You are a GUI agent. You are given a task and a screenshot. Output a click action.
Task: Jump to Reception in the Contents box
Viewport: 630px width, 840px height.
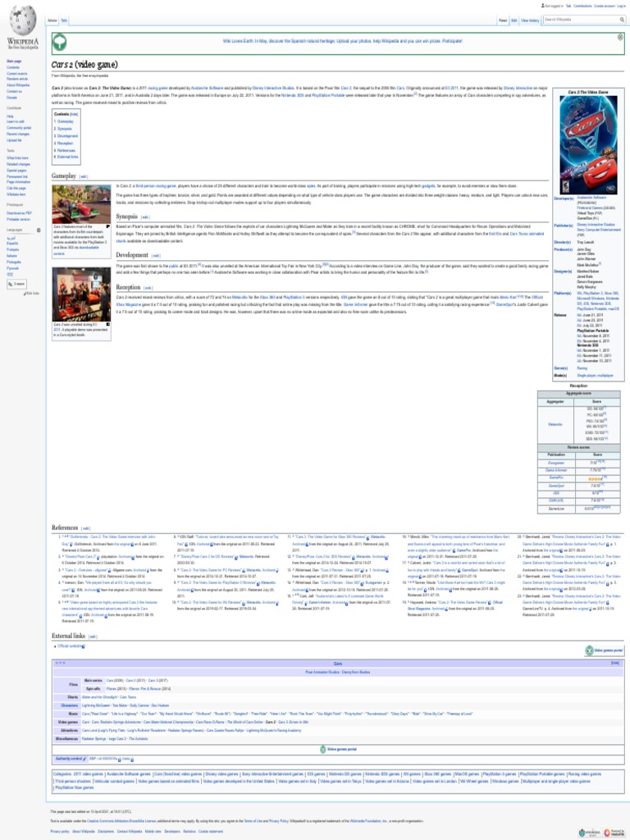click(65, 143)
